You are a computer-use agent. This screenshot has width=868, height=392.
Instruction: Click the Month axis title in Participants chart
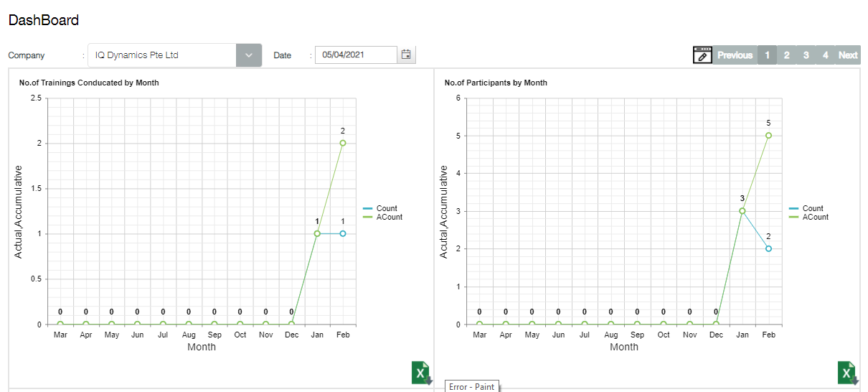624,347
